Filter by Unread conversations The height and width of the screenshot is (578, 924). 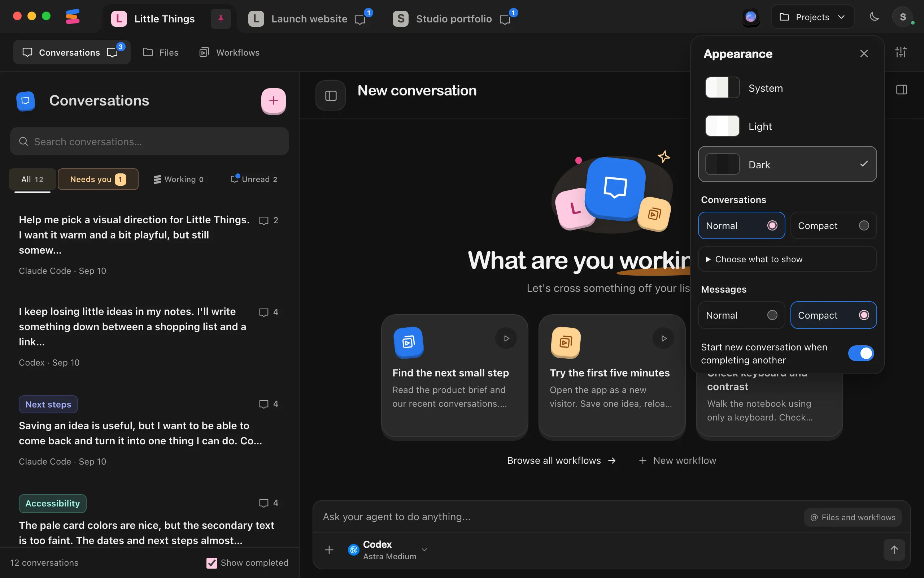click(254, 179)
